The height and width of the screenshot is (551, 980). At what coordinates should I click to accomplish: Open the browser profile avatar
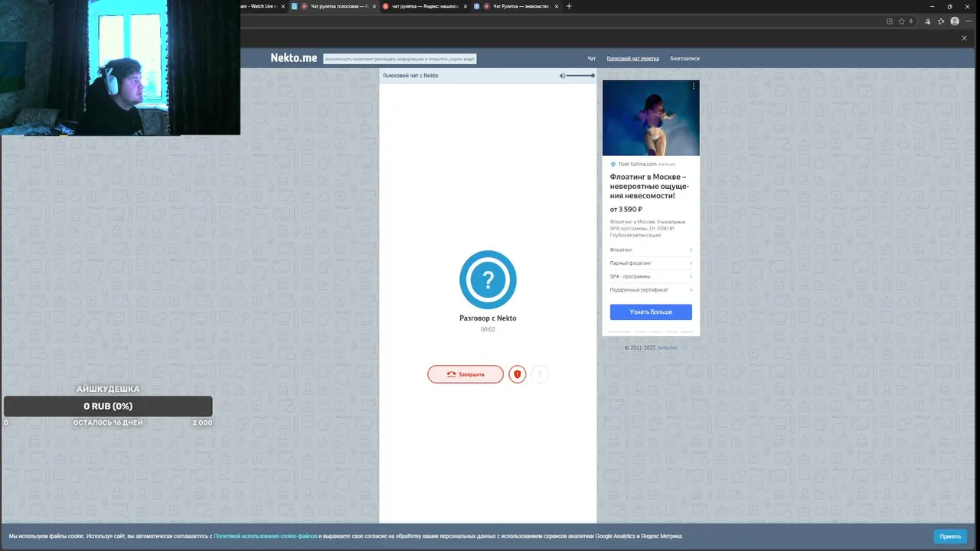(955, 21)
